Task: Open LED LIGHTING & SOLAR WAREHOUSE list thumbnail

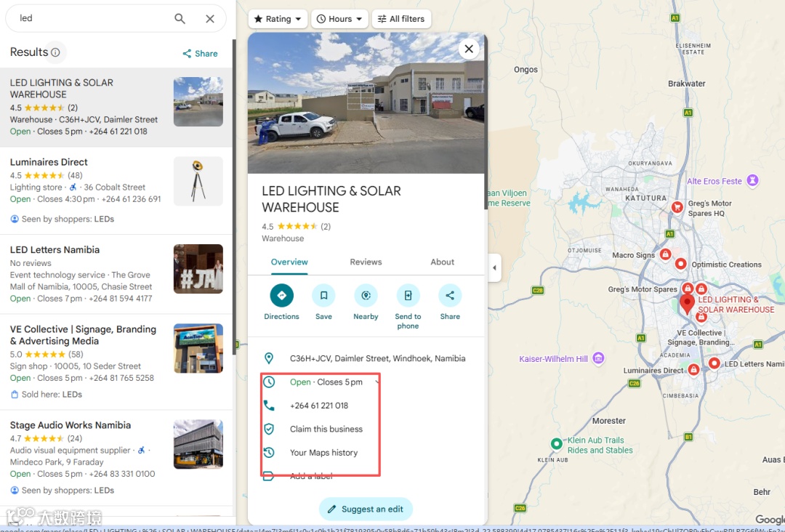Action: [198, 102]
